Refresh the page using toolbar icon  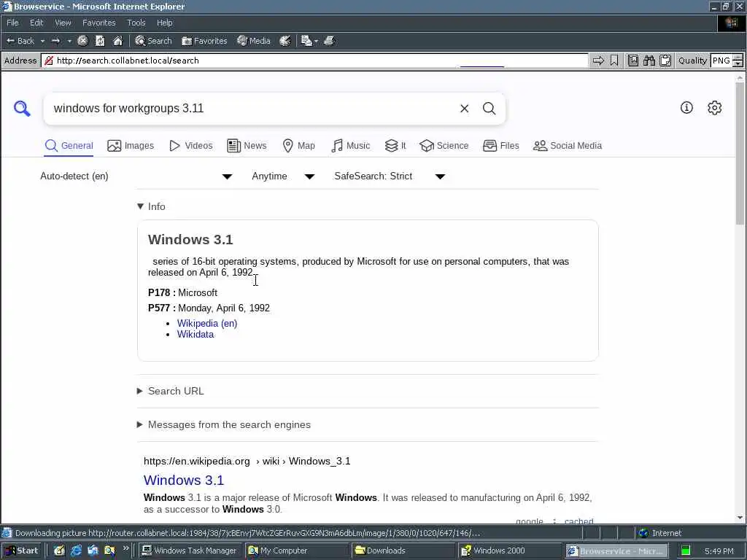[100, 41]
